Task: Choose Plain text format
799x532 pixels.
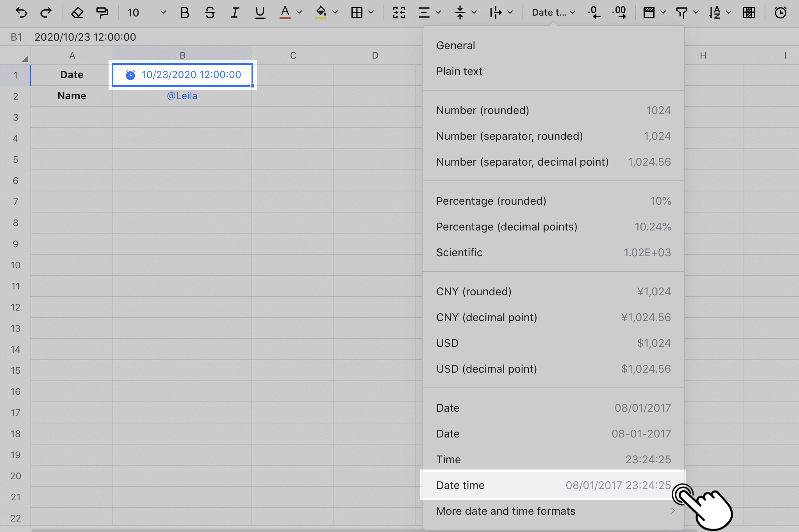Action: click(x=459, y=71)
